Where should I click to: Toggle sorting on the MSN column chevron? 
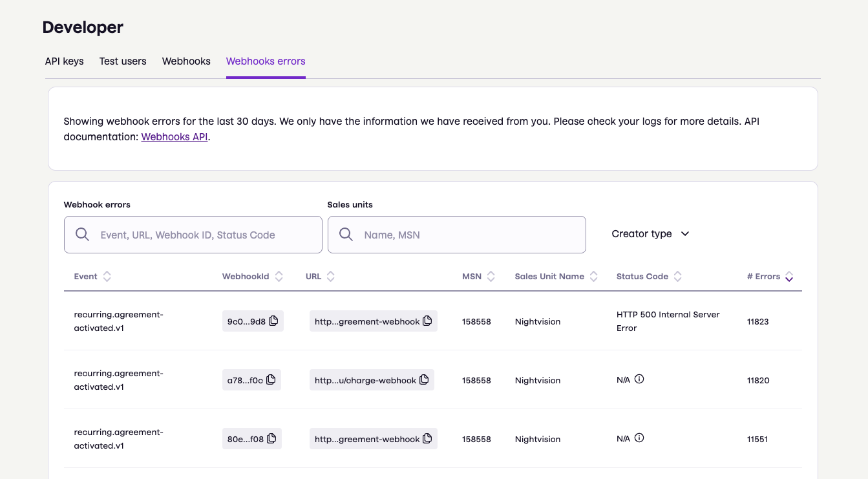[x=491, y=276]
